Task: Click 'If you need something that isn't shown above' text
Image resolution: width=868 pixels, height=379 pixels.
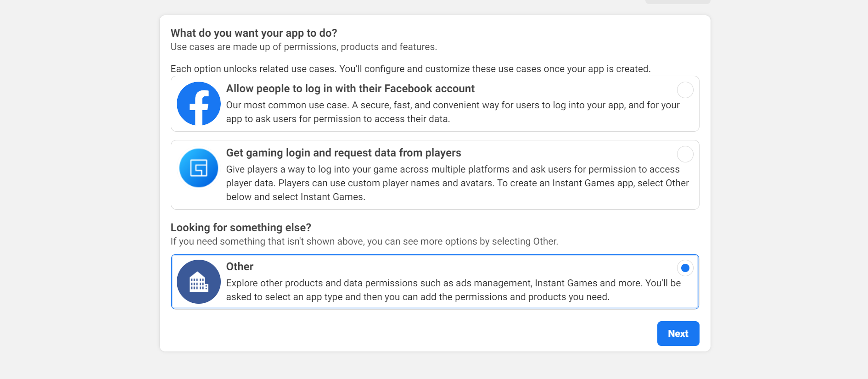Action: [x=364, y=241]
